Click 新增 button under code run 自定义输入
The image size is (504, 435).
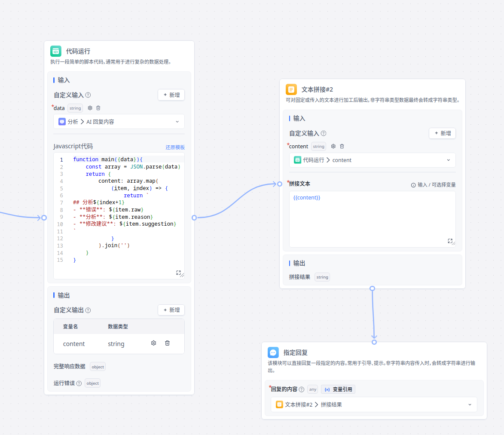pyautogui.click(x=171, y=95)
